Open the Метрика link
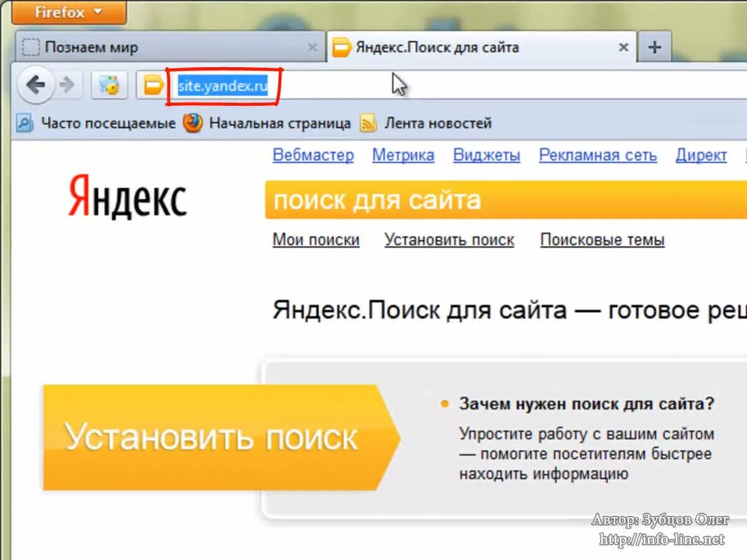The width and height of the screenshot is (747, 560). click(403, 155)
